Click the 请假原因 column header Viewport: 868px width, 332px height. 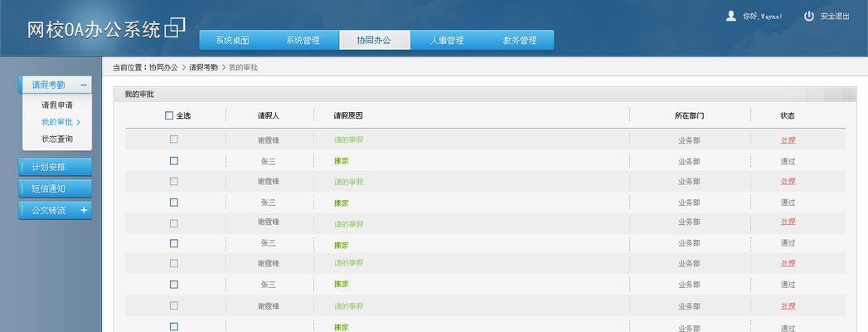click(348, 116)
